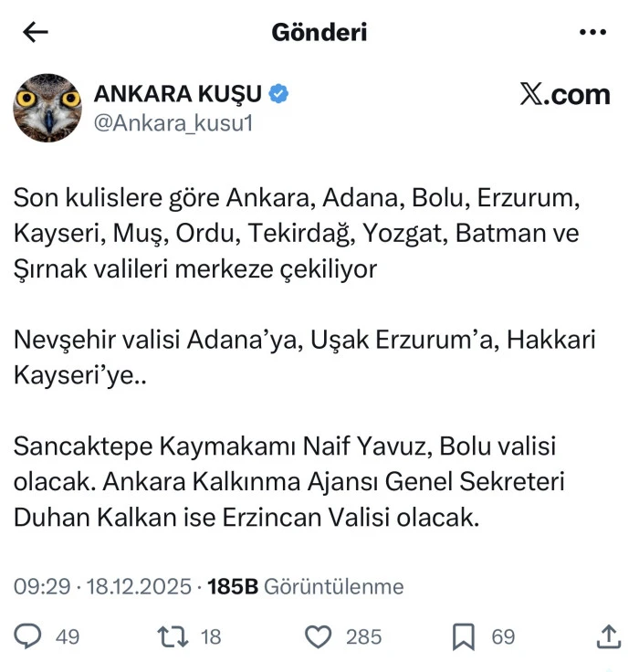This screenshot has height=672, width=639.
Task: Click the blue verified badge
Action: [278, 93]
